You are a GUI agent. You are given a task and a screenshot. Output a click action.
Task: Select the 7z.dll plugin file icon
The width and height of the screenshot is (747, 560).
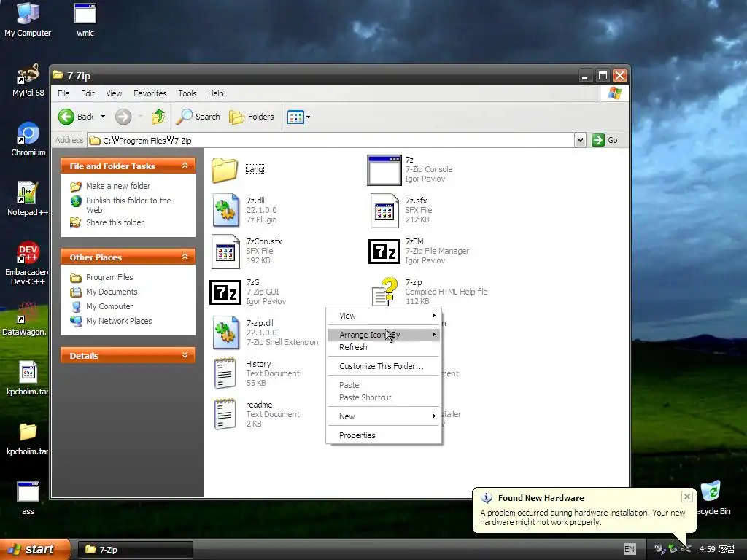(x=226, y=210)
